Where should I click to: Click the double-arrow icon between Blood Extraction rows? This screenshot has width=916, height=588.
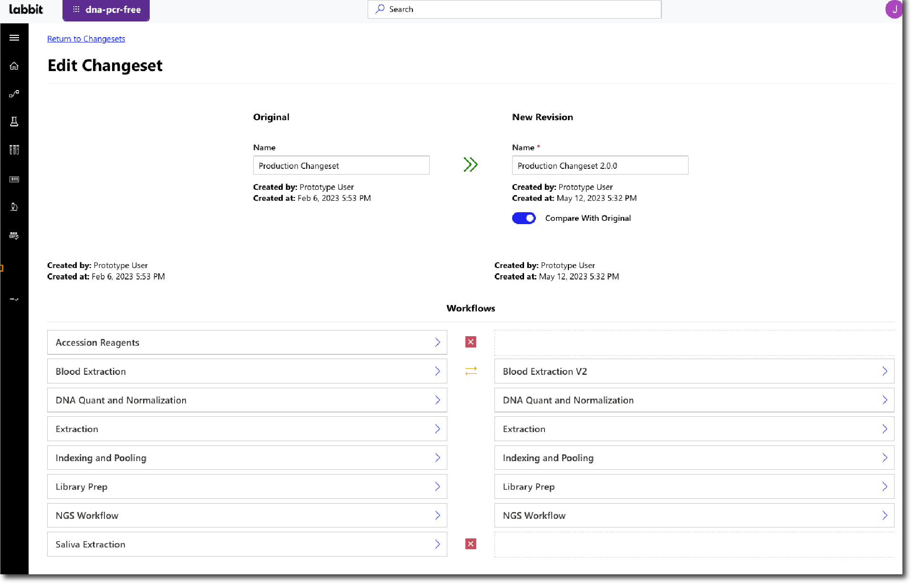[471, 371]
